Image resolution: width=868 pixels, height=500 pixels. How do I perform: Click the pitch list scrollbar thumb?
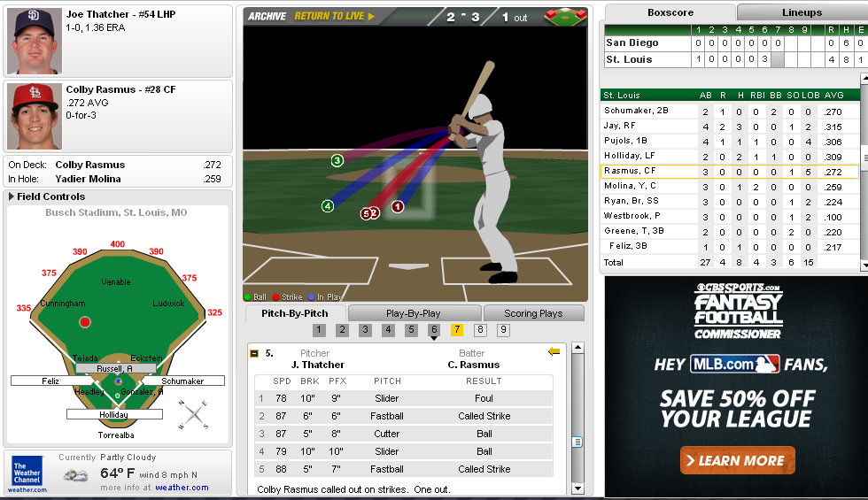577,442
